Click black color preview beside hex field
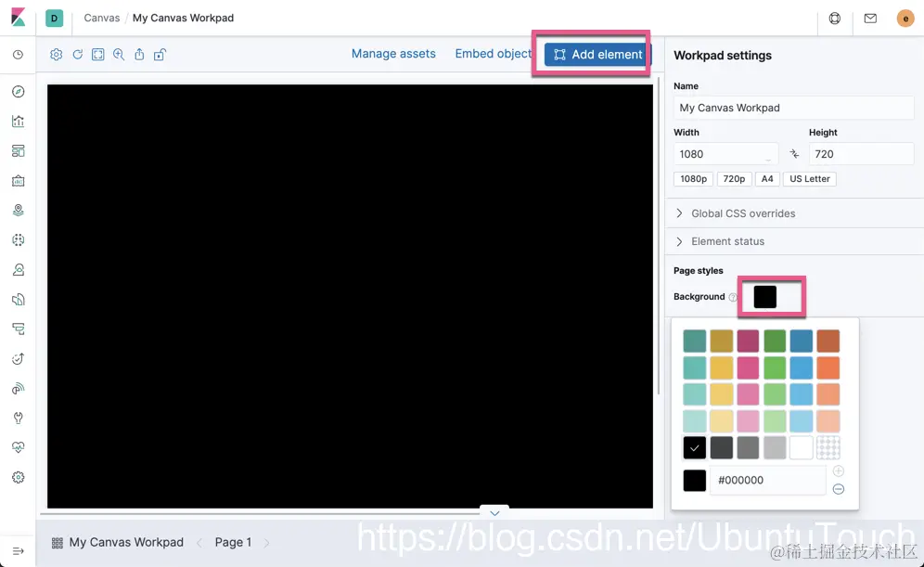 coord(695,481)
